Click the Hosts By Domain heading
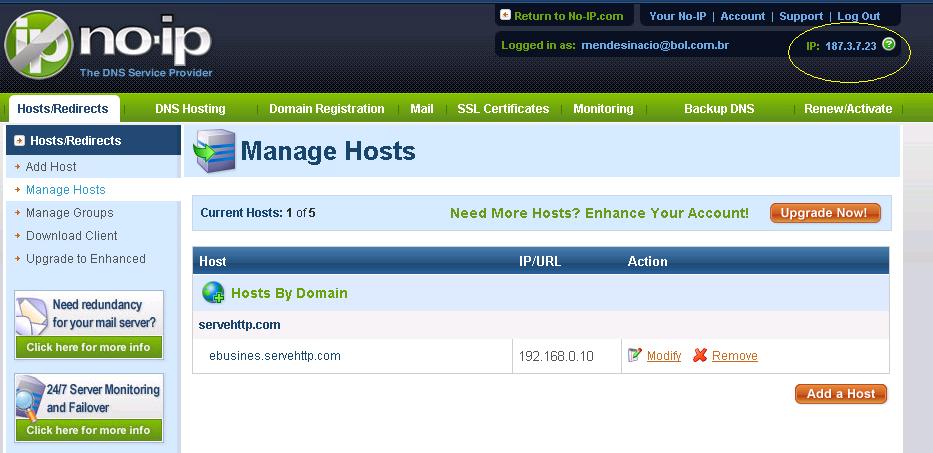The image size is (933, 453). (289, 293)
